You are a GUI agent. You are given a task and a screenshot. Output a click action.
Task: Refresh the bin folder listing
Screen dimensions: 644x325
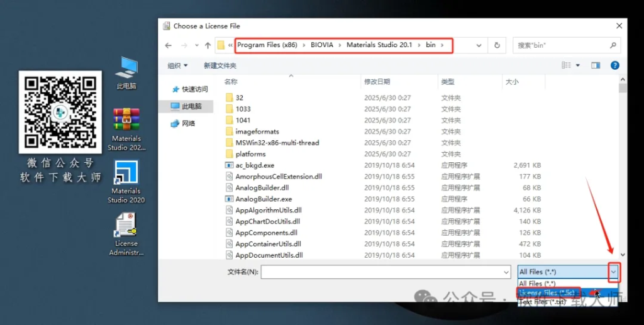pyautogui.click(x=497, y=45)
